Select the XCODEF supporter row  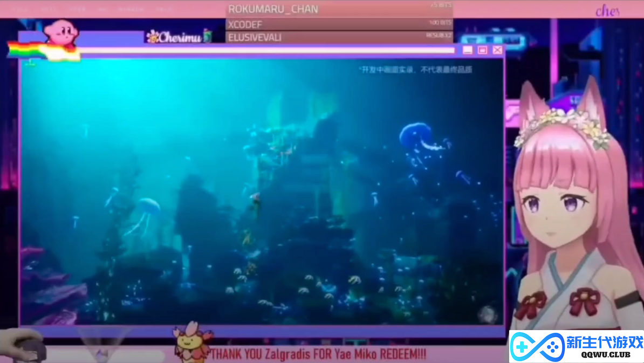pos(339,24)
